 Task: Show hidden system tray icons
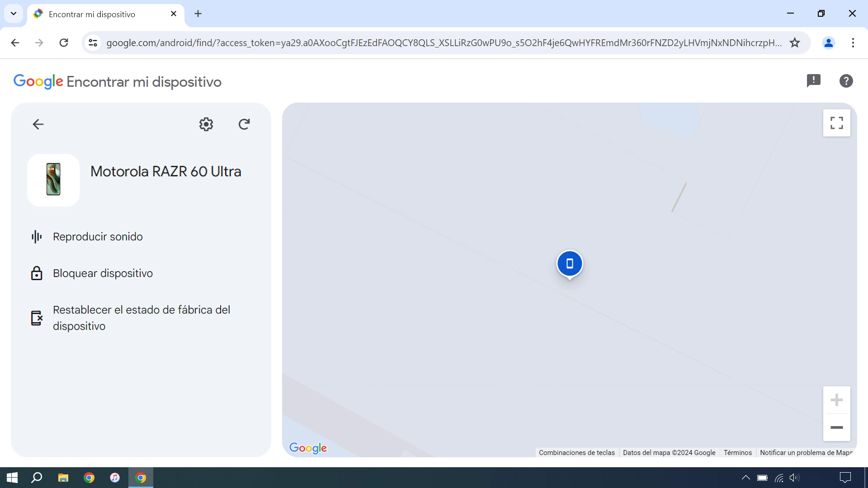tap(746, 478)
